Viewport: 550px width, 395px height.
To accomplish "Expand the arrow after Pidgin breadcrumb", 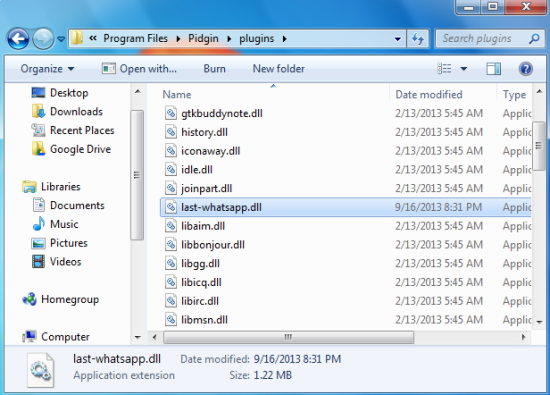I will 229,39.
